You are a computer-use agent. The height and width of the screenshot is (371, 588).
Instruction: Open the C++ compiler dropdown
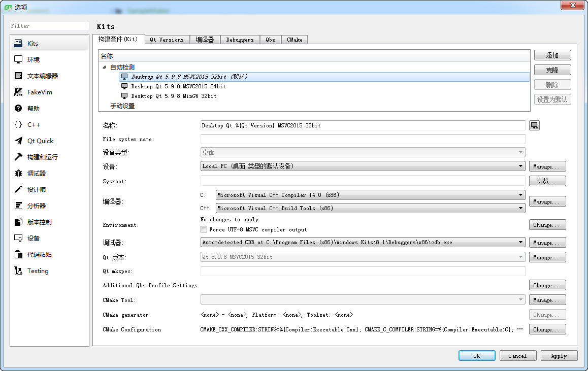pos(520,208)
